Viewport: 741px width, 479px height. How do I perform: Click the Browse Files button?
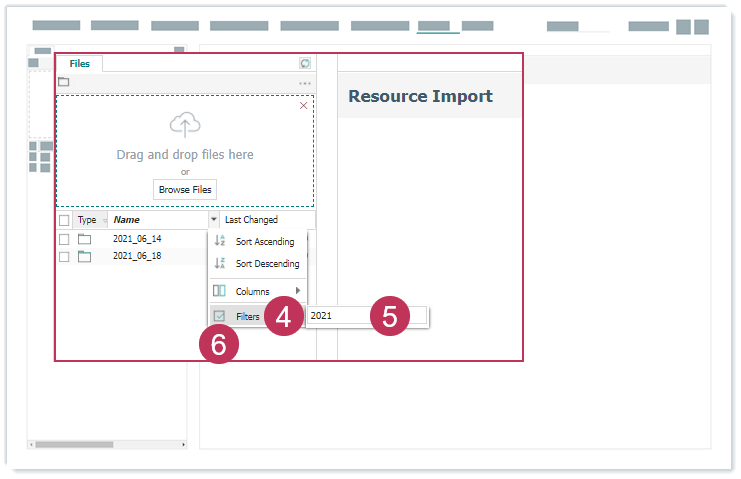(x=185, y=189)
